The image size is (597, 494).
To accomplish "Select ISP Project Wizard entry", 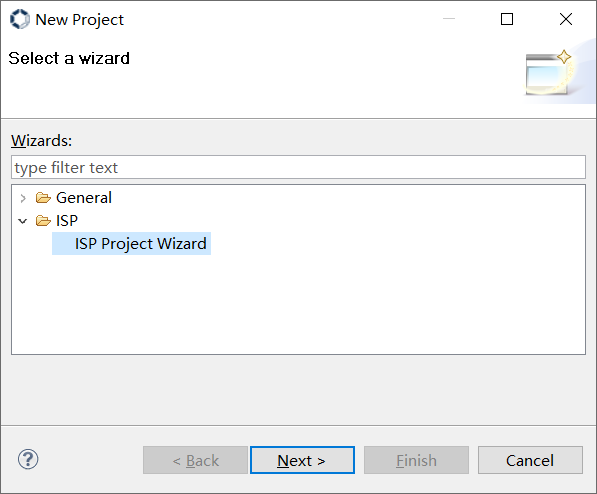I will click(x=131, y=243).
